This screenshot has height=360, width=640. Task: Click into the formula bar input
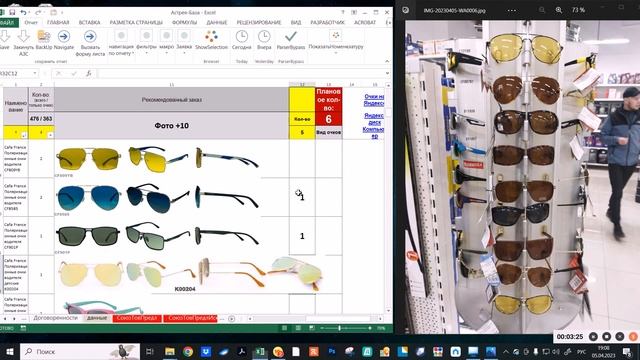(x=240, y=73)
